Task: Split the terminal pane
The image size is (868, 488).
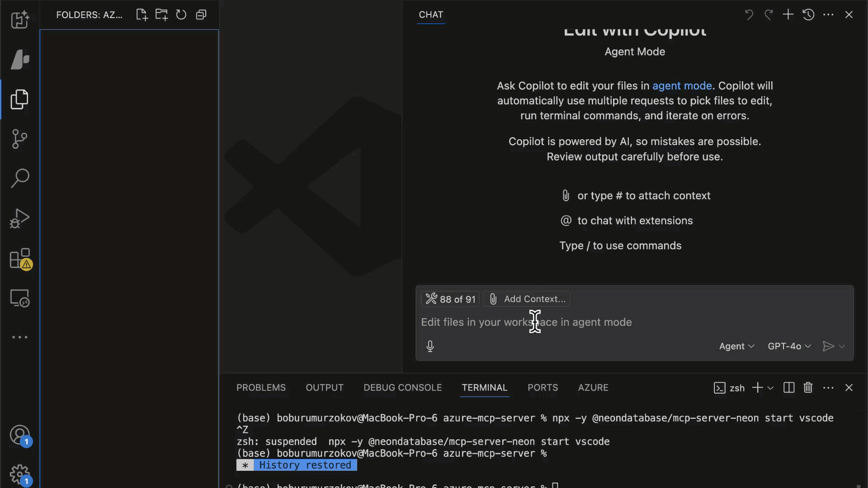Action: 788,388
